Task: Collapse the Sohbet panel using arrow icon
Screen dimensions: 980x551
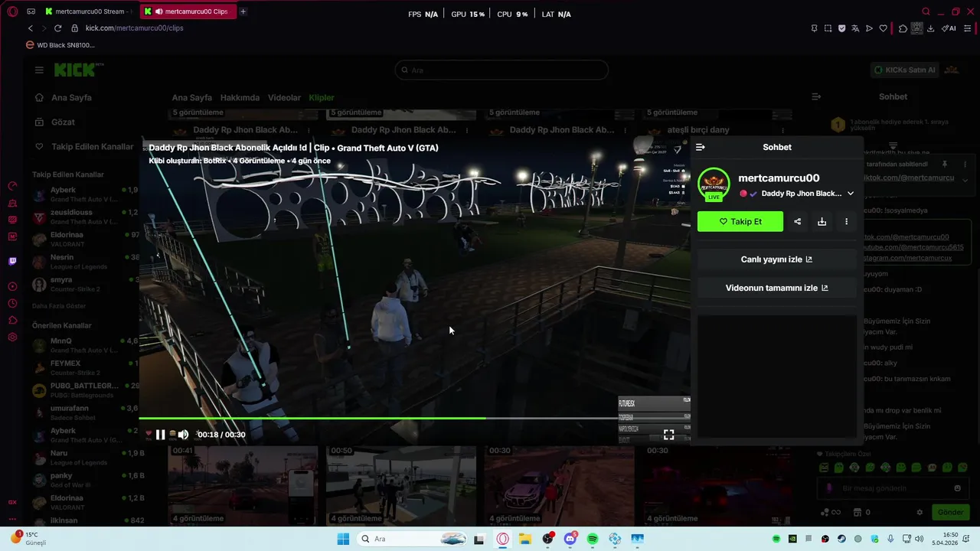Action: click(701, 147)
